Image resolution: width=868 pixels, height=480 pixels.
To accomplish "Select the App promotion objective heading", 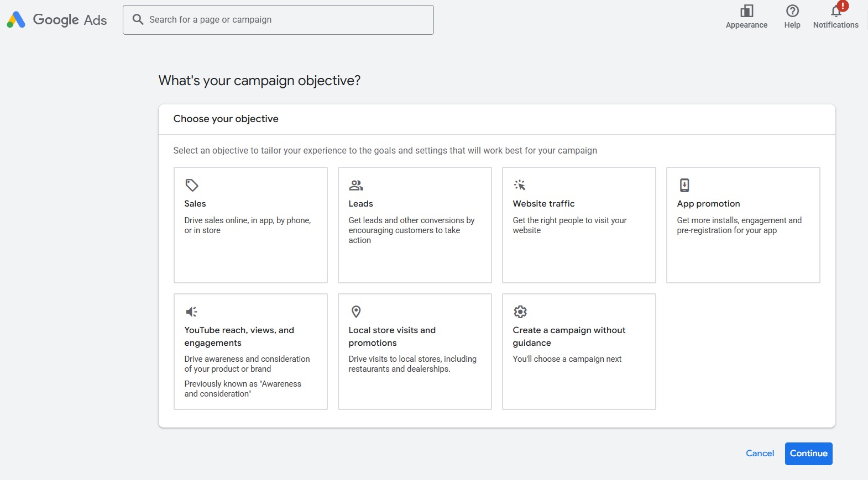I will coord(708,204).
